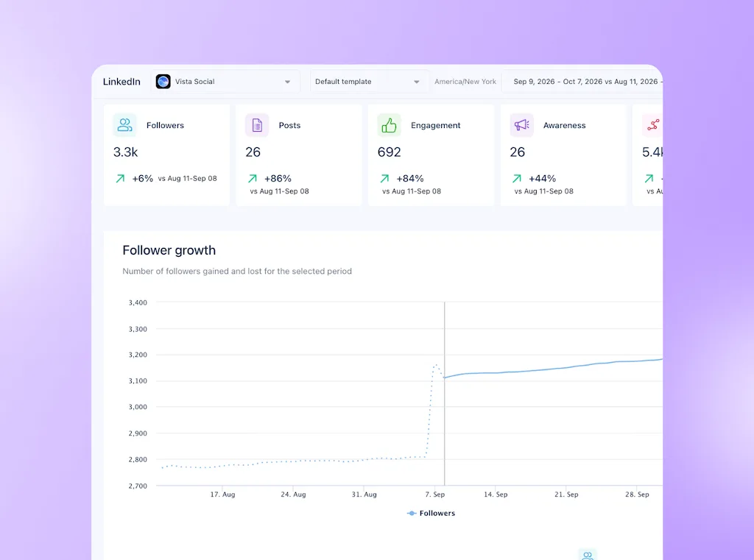Click the dotted follower spike peak
This screenshot has width=754, height=560.
[436, 365]
